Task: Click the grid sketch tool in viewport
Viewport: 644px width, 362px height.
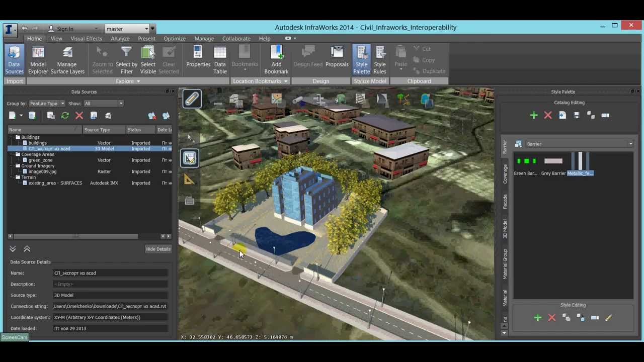Action: coord(190,158)
